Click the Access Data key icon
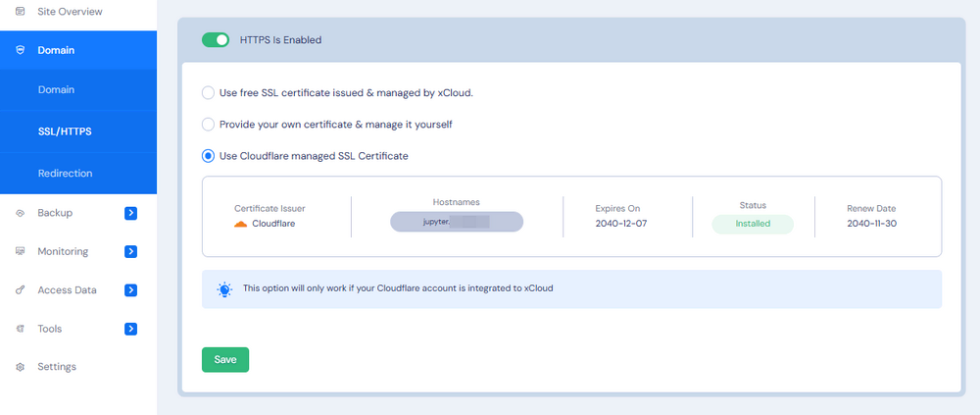Image resolution: width=980 pixels, height=415 pixels. [20, 290]
